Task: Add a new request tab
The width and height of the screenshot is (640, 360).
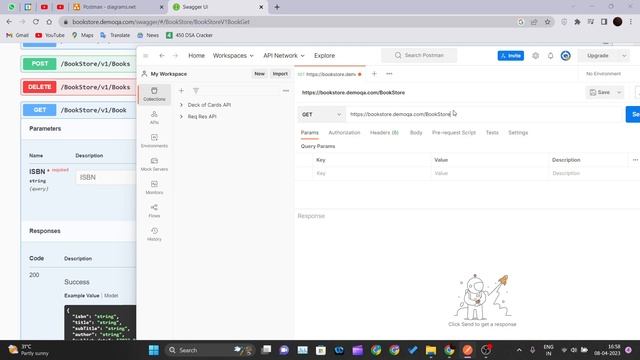Action: (374, 74)
